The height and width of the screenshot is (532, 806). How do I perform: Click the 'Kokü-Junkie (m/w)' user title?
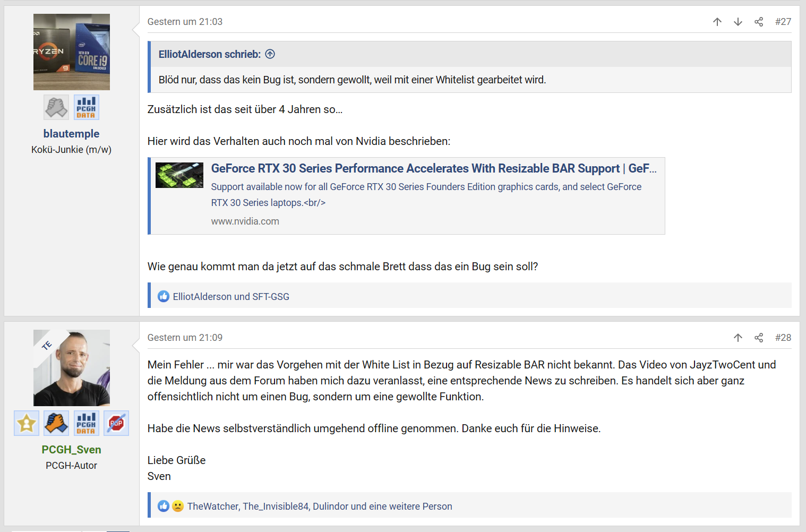(x=71, y=150)
